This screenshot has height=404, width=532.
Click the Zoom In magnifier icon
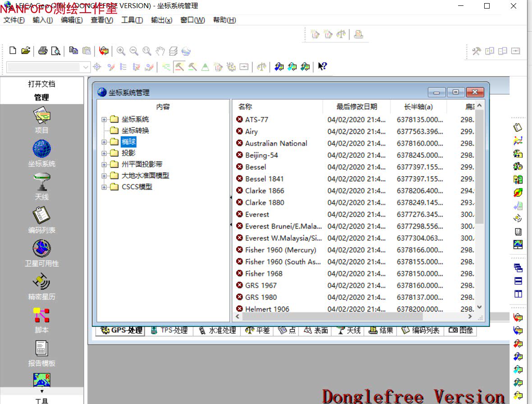121,51
